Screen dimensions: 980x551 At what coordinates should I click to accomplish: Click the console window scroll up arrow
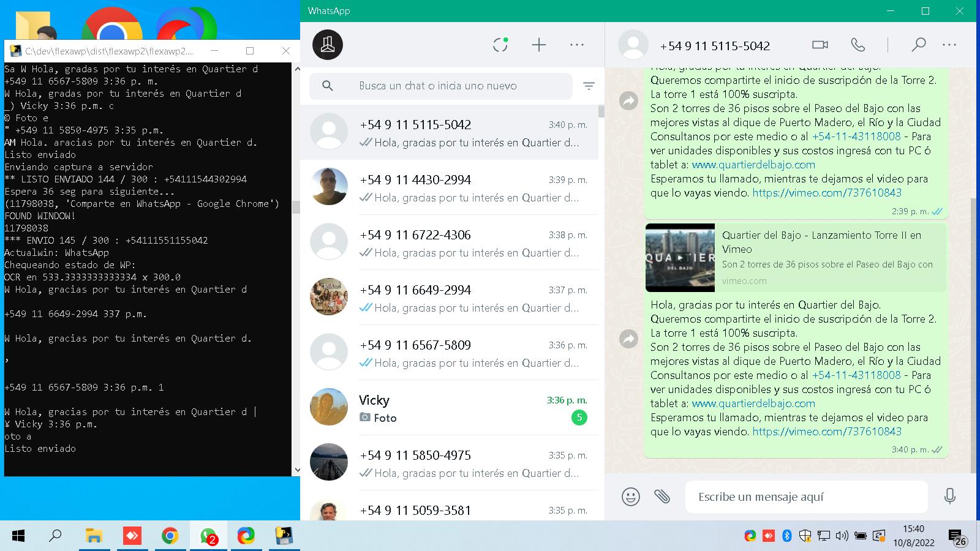pos(297,67)
